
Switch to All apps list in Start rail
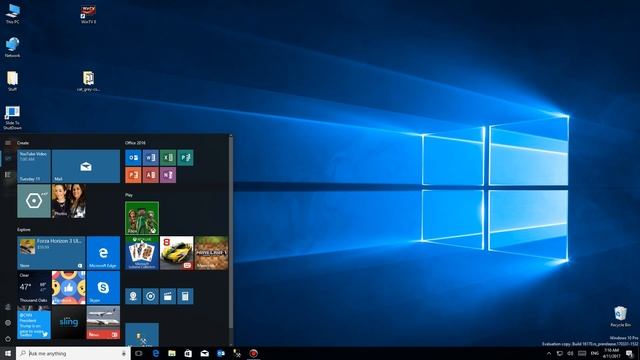(x=8, y=175)
